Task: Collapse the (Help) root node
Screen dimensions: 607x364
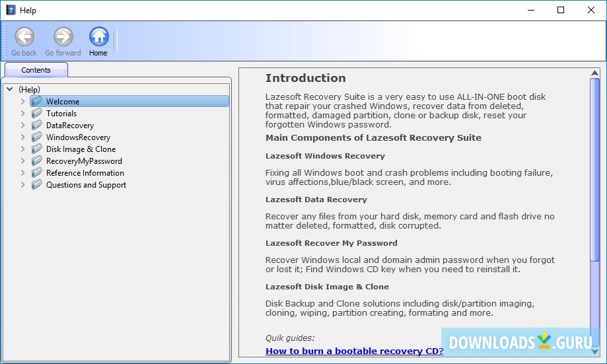Action: (x=10, y=89)
